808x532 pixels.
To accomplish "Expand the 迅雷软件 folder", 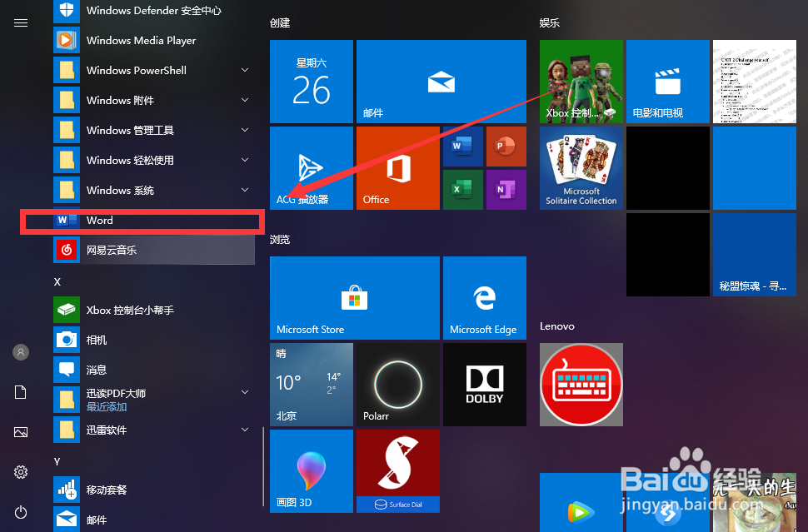I will coord(153,430).
